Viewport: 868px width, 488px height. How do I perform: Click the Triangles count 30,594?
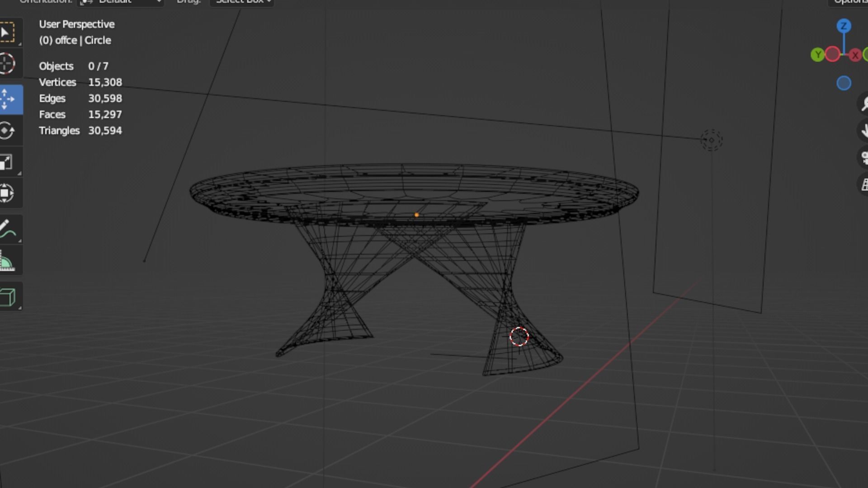(105, 131)
